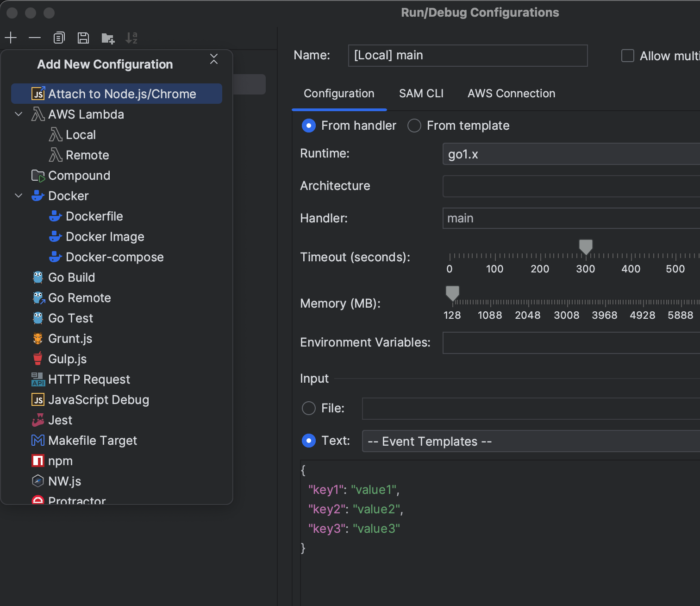This screenshot has height=606, width=700.
Task: Click the JavaScript Debug JS icon
Action: click(38, 399)
